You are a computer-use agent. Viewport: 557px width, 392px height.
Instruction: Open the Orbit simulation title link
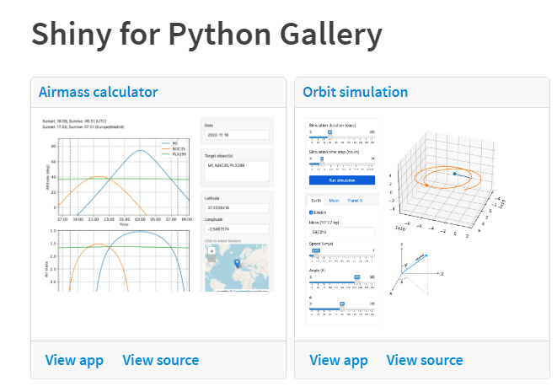[x=356, y=92]
